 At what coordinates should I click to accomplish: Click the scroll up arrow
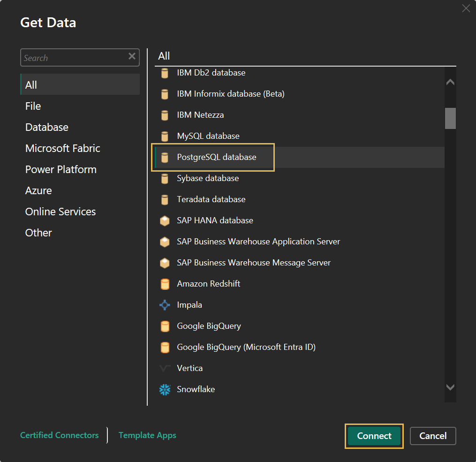[x=450, y=82]
